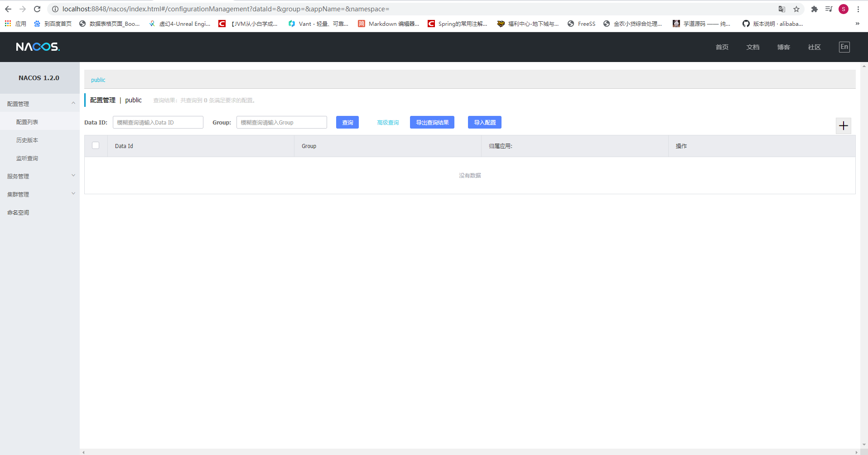Expand the 服务管理 sidebar menu

coord(40,176)
